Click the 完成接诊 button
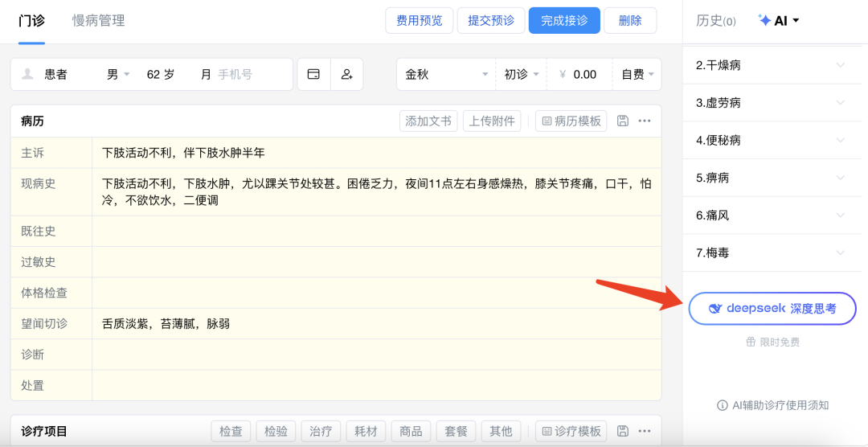The height and width of the screenshot is (447, 868). (564, 21)
